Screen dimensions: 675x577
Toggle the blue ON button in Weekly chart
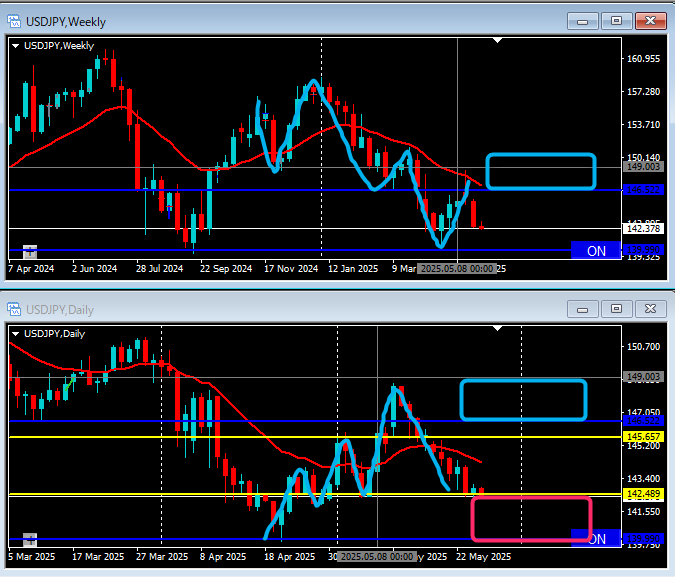(596, 251)
